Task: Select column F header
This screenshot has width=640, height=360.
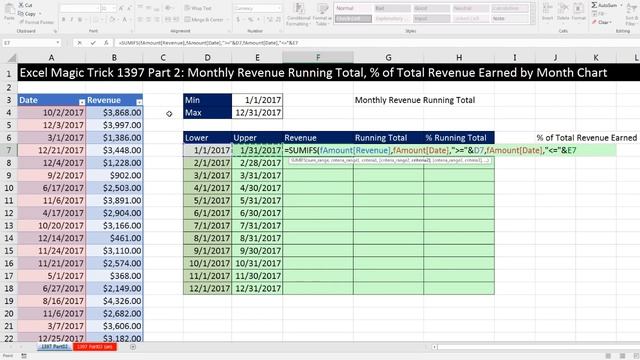Action: pyautogui.click(x=318, y=58)
